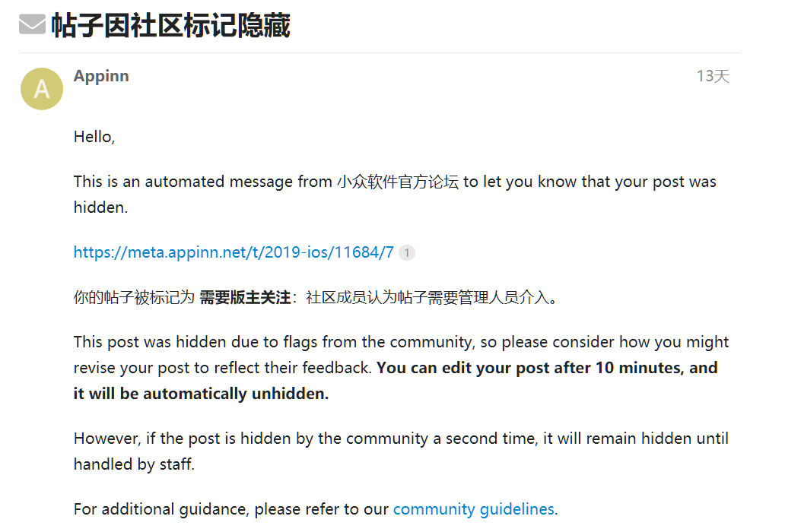Open the Appinn user avatar circle
Image resolution: width=785 pixels, height=532 pixels.
(42, 89)
